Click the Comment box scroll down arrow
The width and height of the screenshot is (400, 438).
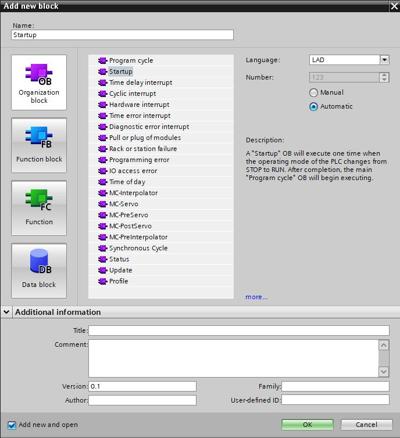pyautogui.click(x=384, y=372)
